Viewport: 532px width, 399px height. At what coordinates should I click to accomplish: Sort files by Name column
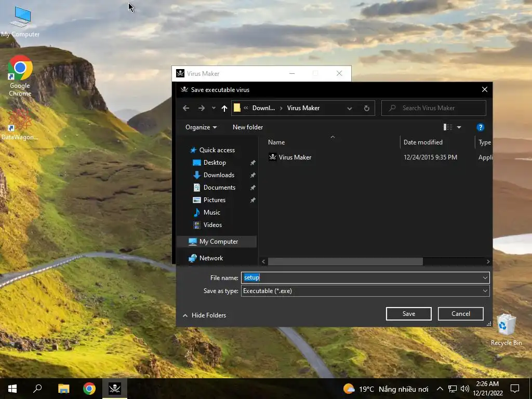click(x=276, y=142)
